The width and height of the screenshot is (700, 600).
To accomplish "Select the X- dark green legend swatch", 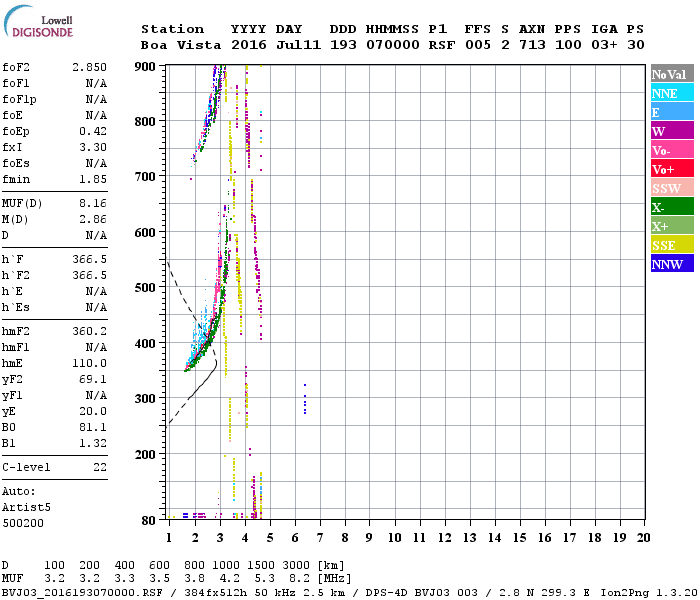I will pos(672,207).
